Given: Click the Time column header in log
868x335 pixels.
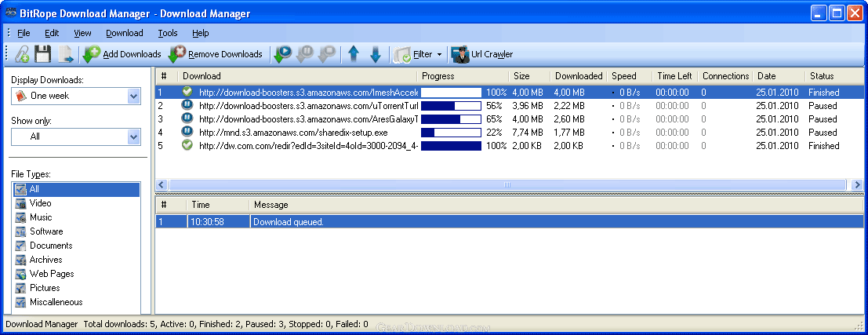Looking at the screenshot, I should [217, 205].
